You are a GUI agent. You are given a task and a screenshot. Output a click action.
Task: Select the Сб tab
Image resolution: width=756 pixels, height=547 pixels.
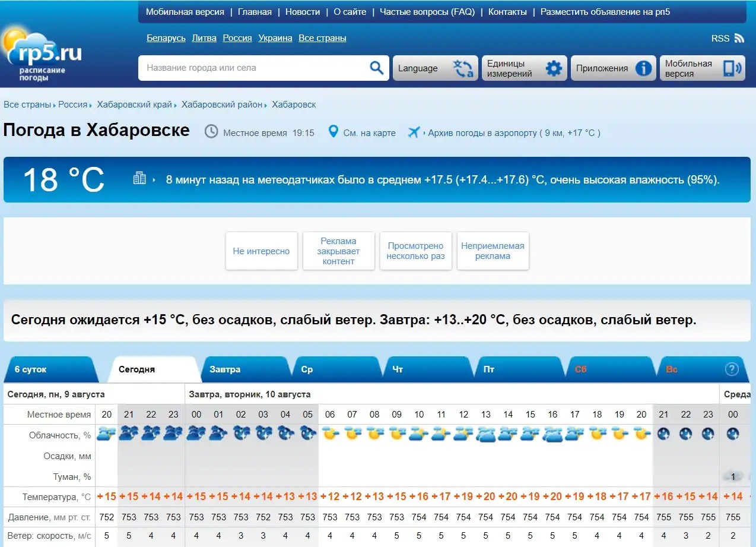coord(610,369)
